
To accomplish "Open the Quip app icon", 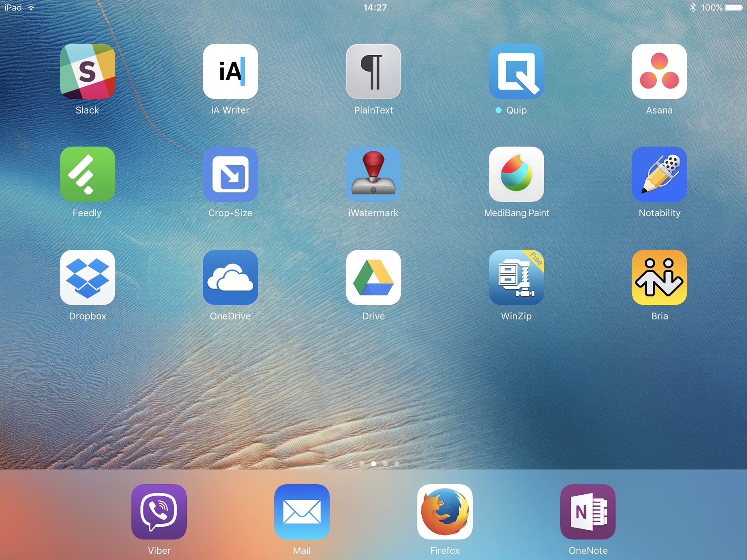I will pyautogui.click(x=516, y=71).
